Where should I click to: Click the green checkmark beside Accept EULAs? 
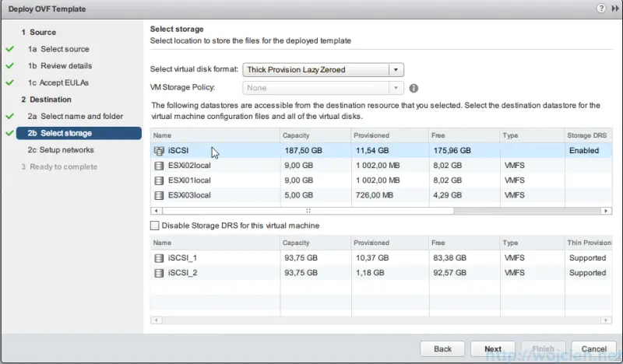(x=10, y=82)
